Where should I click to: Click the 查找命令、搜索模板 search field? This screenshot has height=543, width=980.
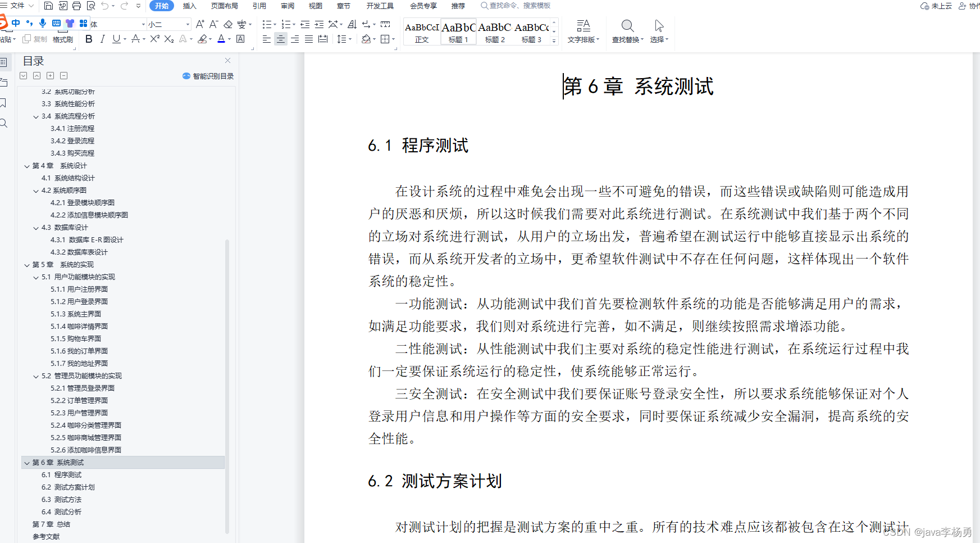click(515, 6)
